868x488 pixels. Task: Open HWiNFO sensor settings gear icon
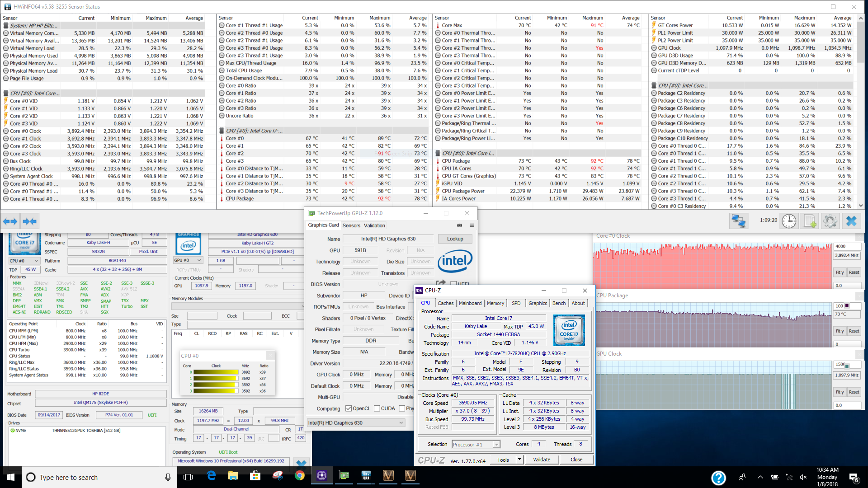[830, 221]
